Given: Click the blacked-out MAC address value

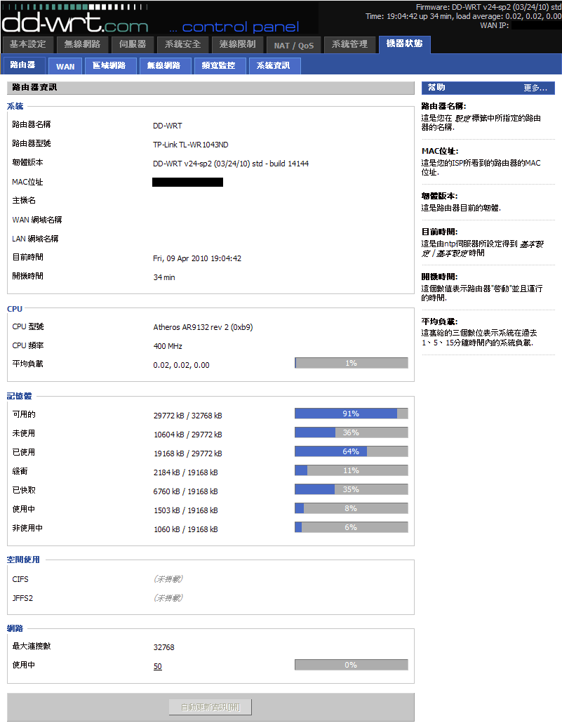Looking at the screenshot, I should click(x=187, y=182).
